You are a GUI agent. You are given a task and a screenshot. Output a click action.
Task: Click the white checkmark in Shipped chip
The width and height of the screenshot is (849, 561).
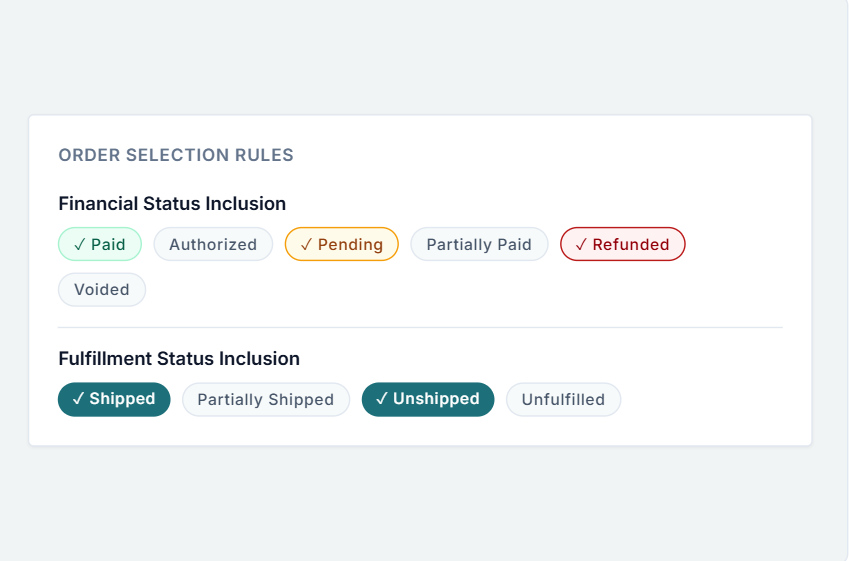(78, 399)
